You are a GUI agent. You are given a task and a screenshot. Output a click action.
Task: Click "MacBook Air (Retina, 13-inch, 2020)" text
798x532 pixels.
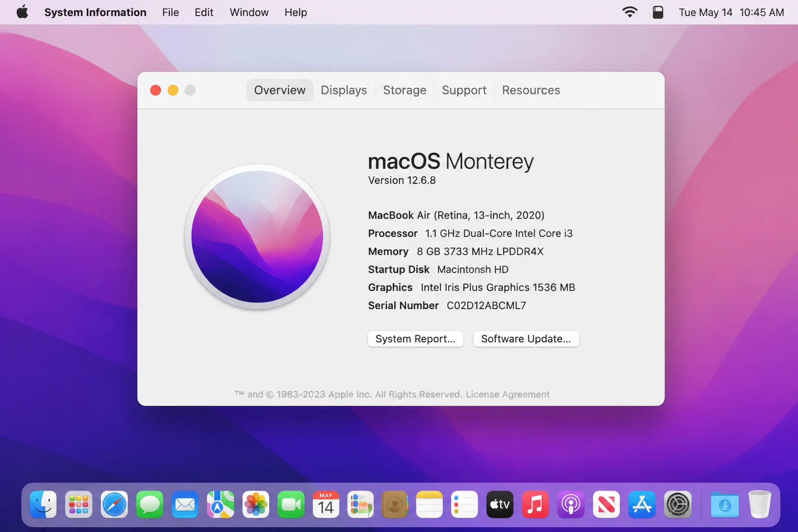(456, 215)
